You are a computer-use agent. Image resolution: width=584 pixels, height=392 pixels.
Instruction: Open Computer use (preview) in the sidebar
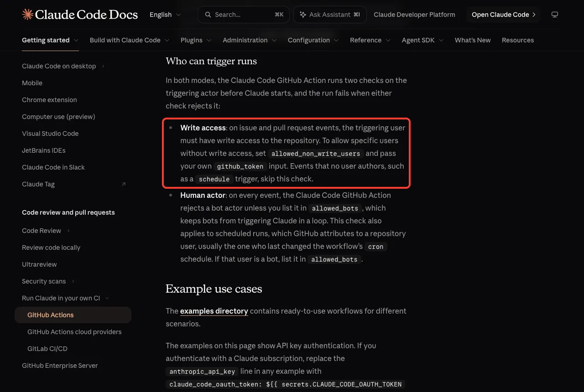(x=58, y=117)
